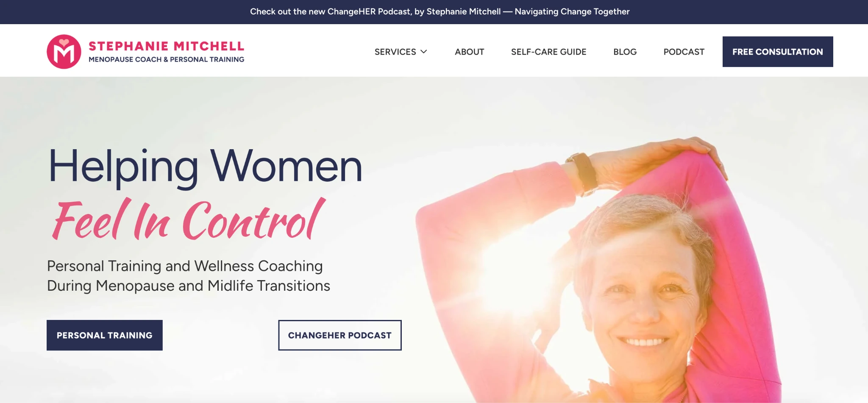The width and height of the screenshot is (868, 403).
Task: Click the Free Consultation button
Action: [778, 52]
